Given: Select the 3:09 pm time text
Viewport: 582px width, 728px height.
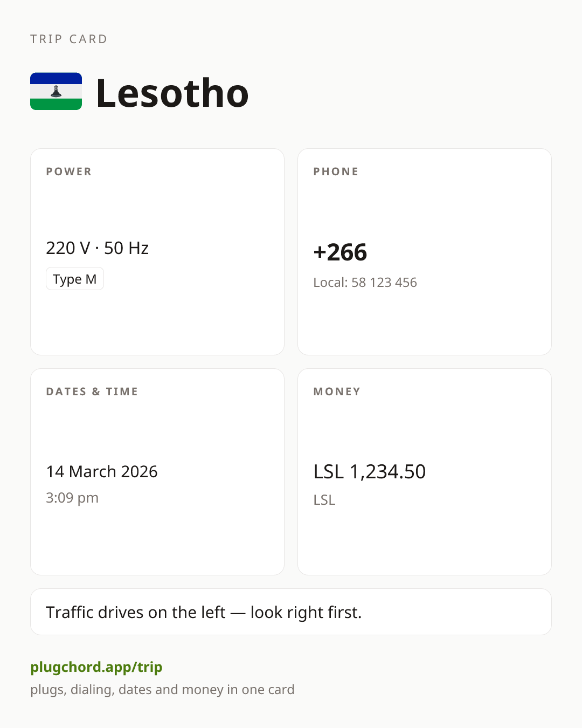Looking at the screenshot, I should [72, 498].
